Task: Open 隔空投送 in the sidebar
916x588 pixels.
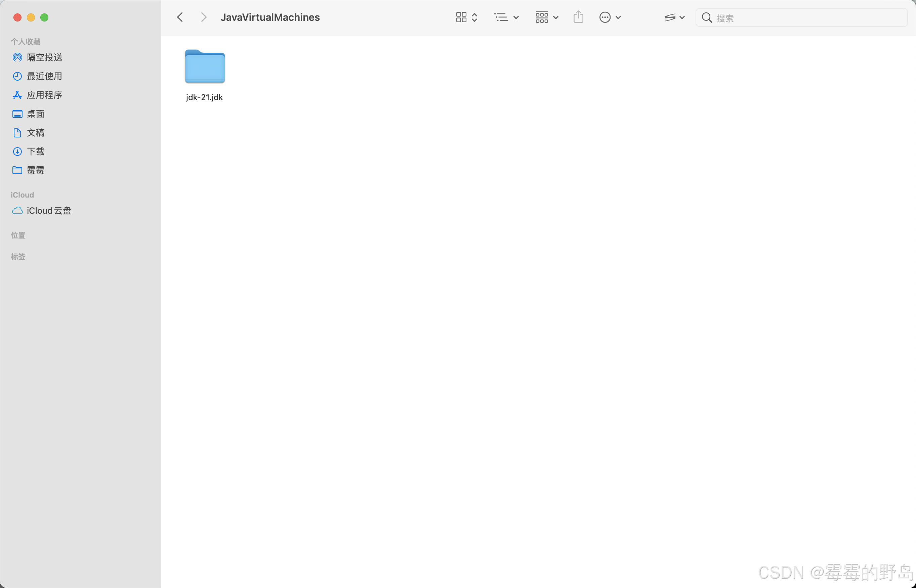Action: tap(44, 57)
